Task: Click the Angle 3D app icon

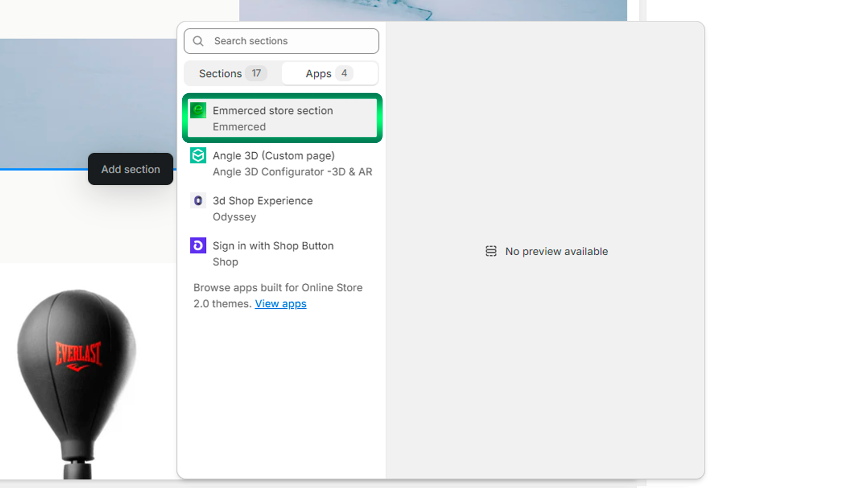Action: point(198,155)
